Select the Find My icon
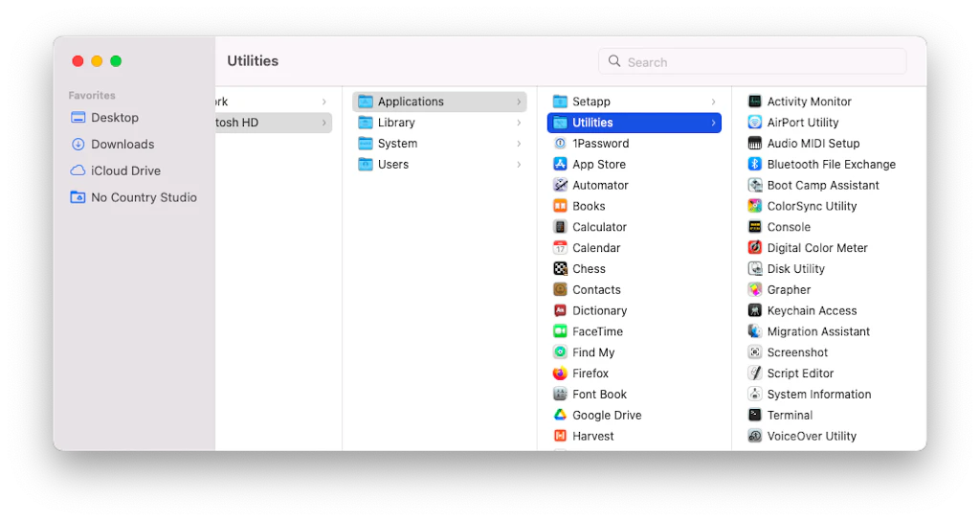 (560, 352)
